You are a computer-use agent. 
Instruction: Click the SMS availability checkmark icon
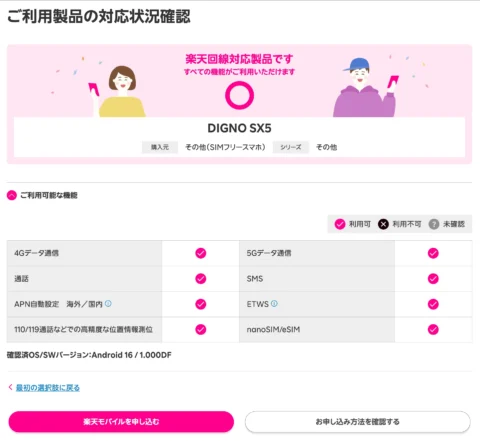point(433,278)
